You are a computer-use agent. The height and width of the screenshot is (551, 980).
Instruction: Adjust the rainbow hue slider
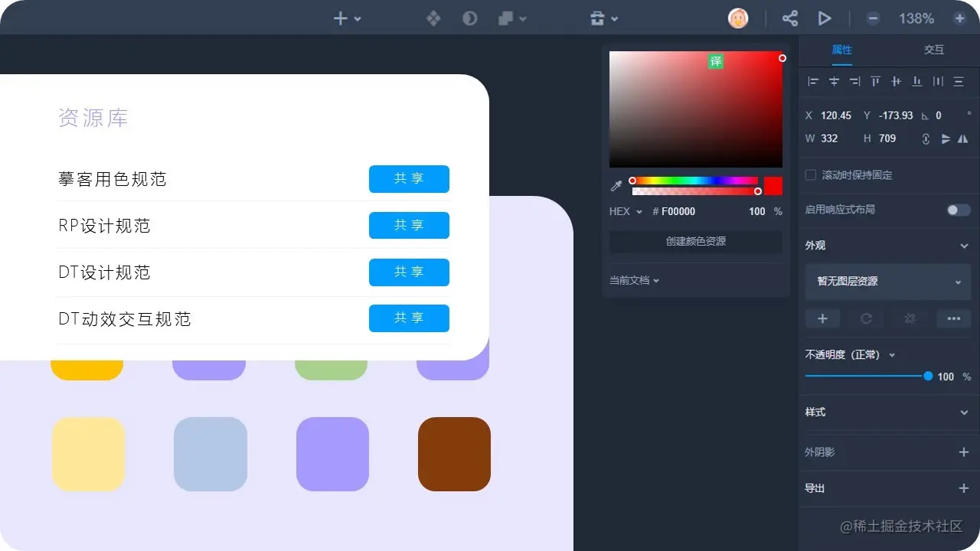695,181
